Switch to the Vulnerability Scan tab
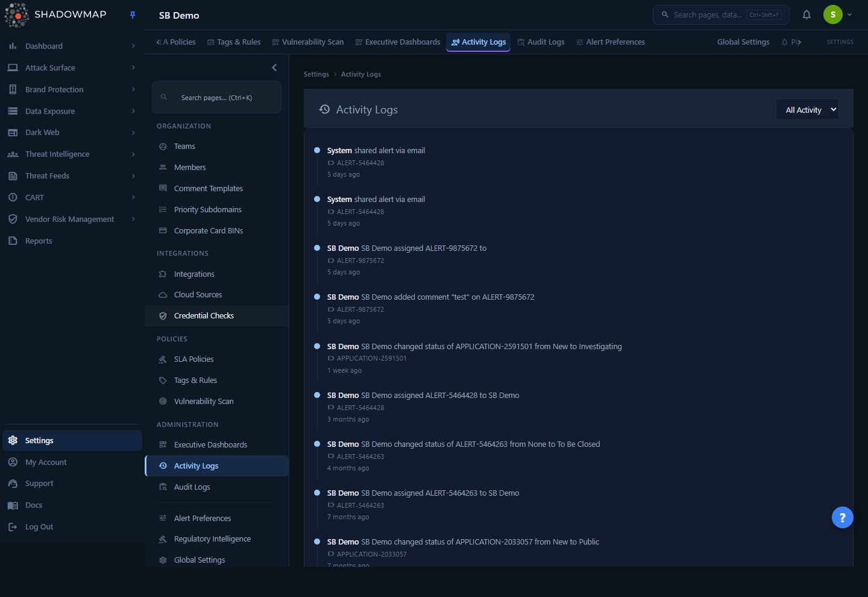 [308, 42]
